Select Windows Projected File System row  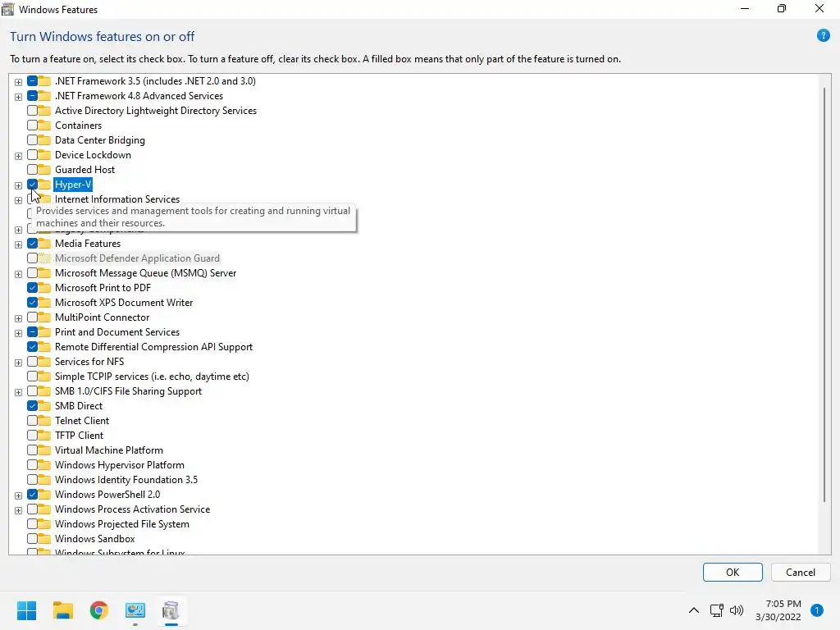(121, 524)
